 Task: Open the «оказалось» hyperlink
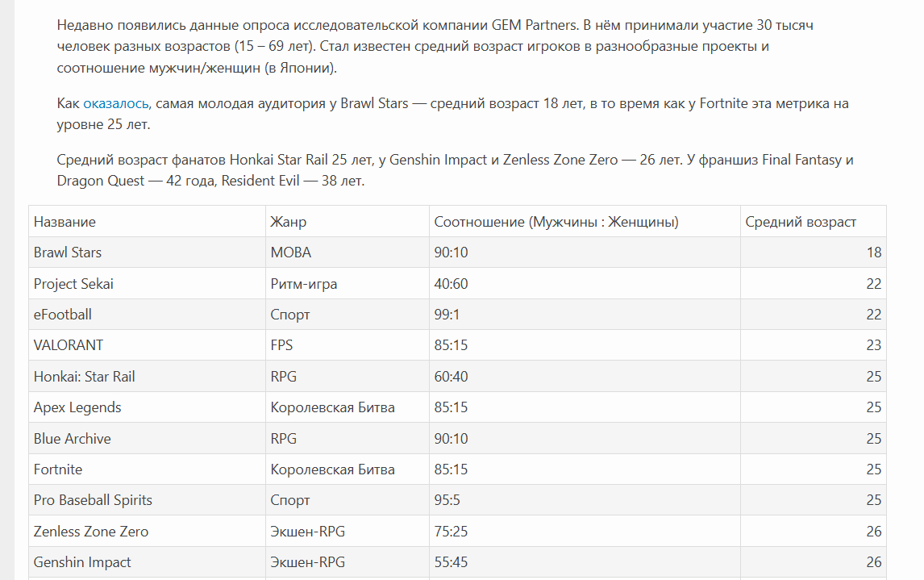click(115, 103)
